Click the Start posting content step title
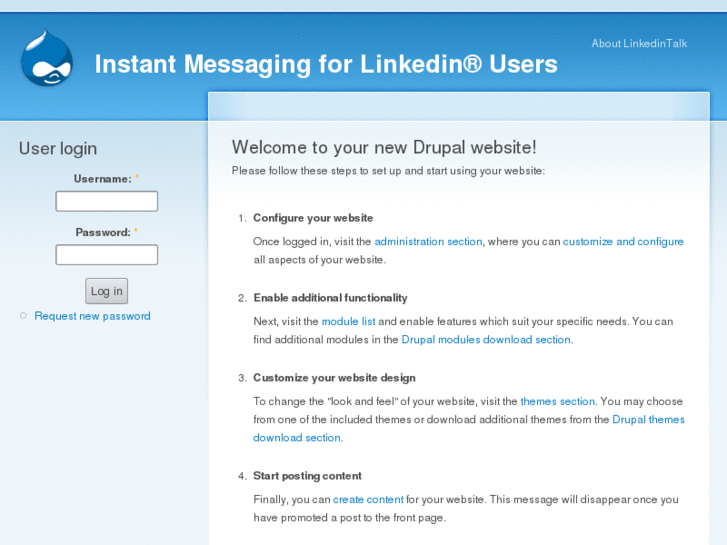The height and width of the screenshot is (545, 727). (307, 476)
